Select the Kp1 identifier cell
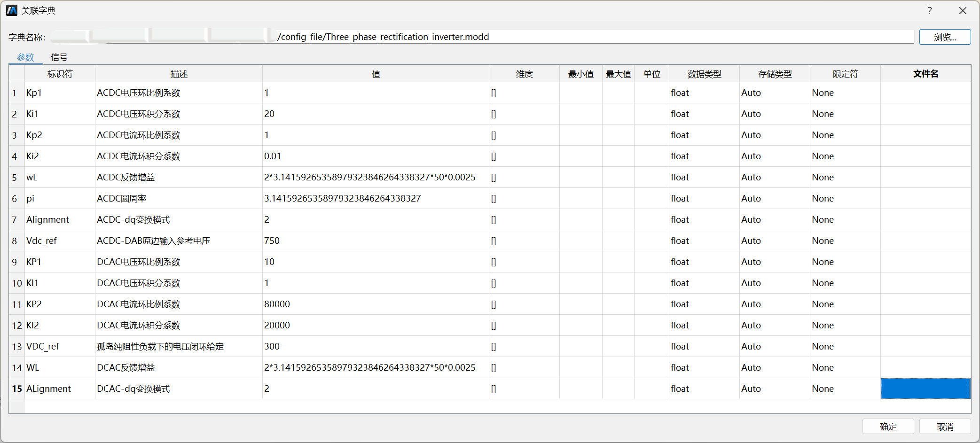 tap(60, 93)
